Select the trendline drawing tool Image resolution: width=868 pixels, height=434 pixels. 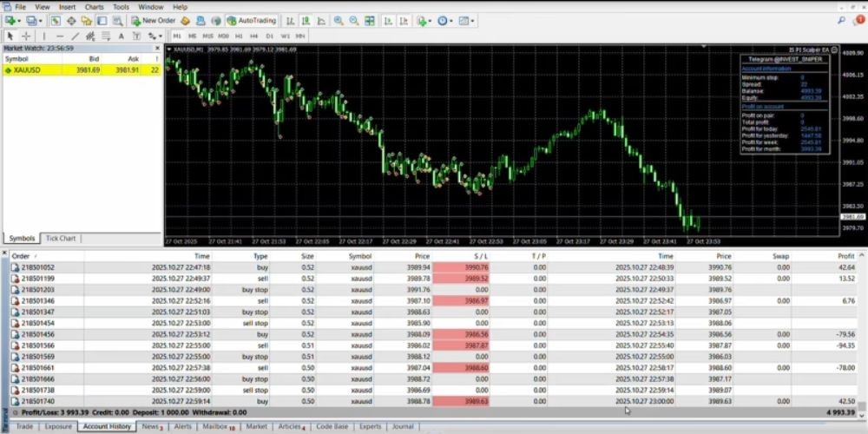pyautogui.click(x=76, y=36)
